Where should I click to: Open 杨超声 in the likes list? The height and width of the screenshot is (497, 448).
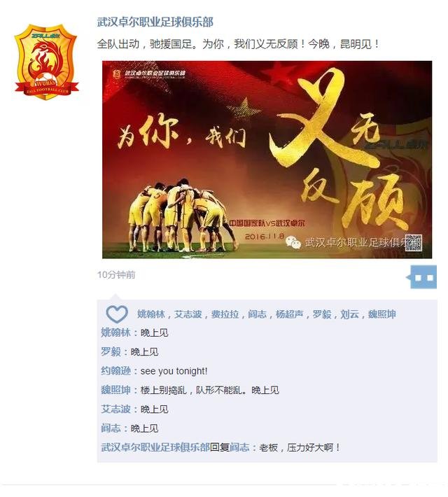[x=290, y=314]
